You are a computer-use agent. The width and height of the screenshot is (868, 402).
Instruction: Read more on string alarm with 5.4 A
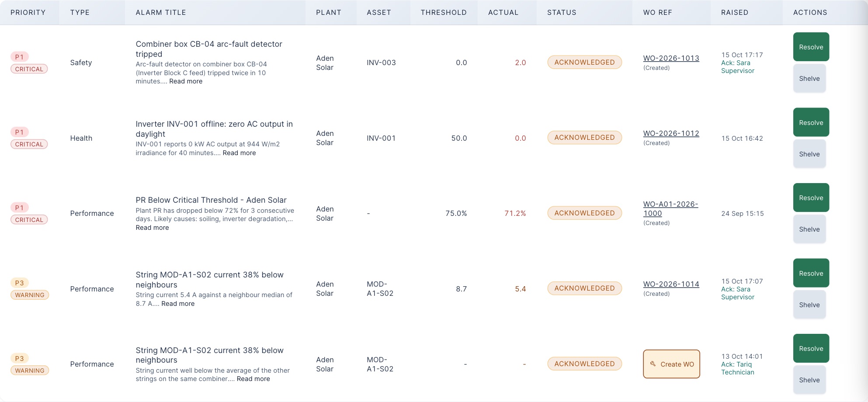coord(178,304)
